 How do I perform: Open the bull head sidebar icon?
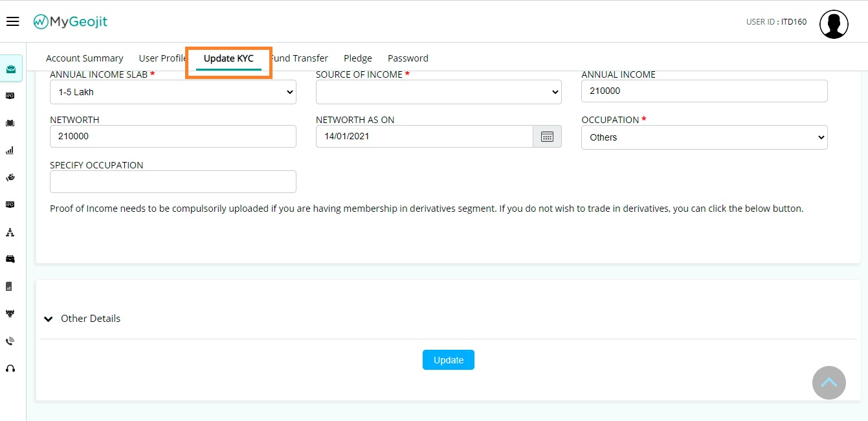coord(10,313)
